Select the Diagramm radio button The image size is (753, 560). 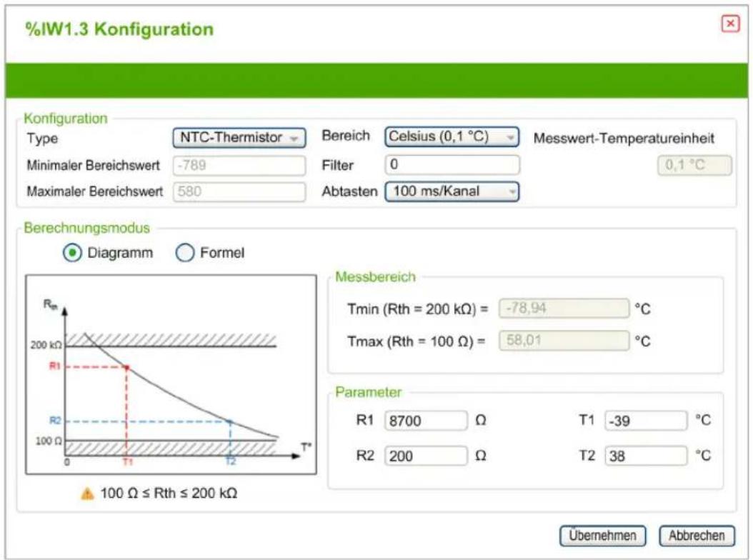click(73, 253)
